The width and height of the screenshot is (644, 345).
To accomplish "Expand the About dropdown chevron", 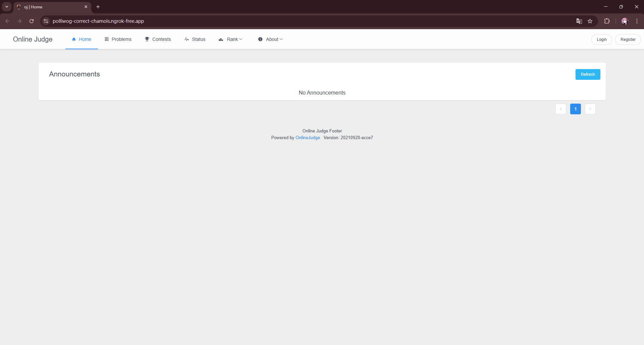I will [x=281, y=39].
